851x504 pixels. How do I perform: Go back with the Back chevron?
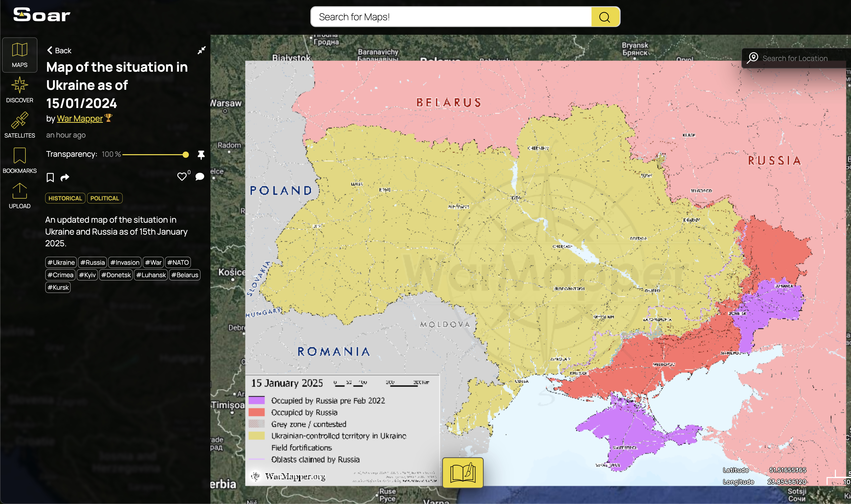click(59, 51)
